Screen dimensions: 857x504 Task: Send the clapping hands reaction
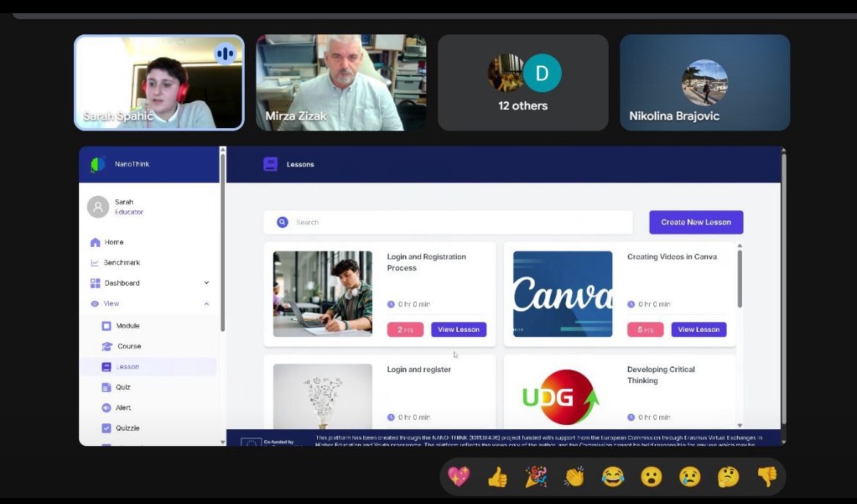pyautogui.click(x=574, y=477)
